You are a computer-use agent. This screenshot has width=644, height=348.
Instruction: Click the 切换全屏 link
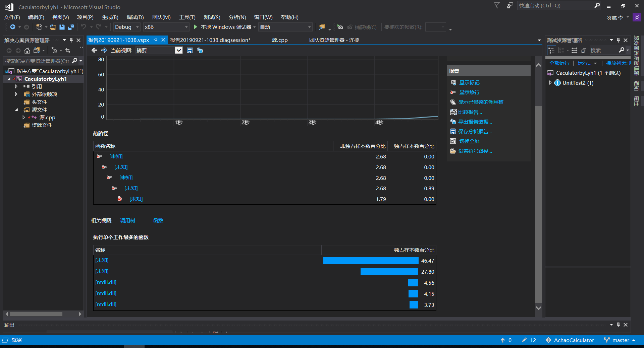point(469,141)
